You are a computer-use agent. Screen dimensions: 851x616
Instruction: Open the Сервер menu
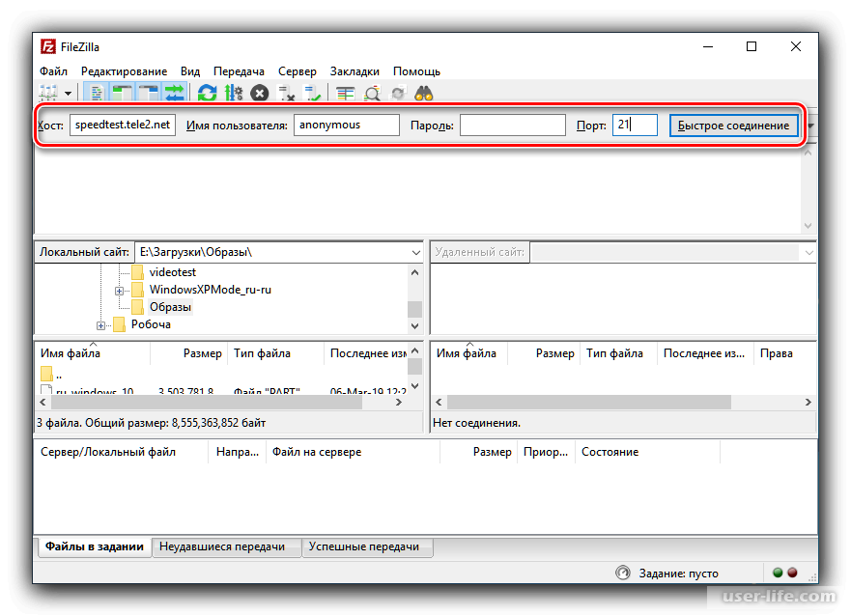297,71
